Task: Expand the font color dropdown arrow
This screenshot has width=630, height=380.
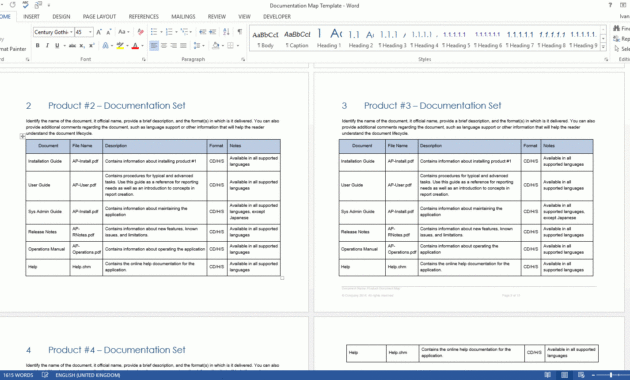Action: [142, 46]
